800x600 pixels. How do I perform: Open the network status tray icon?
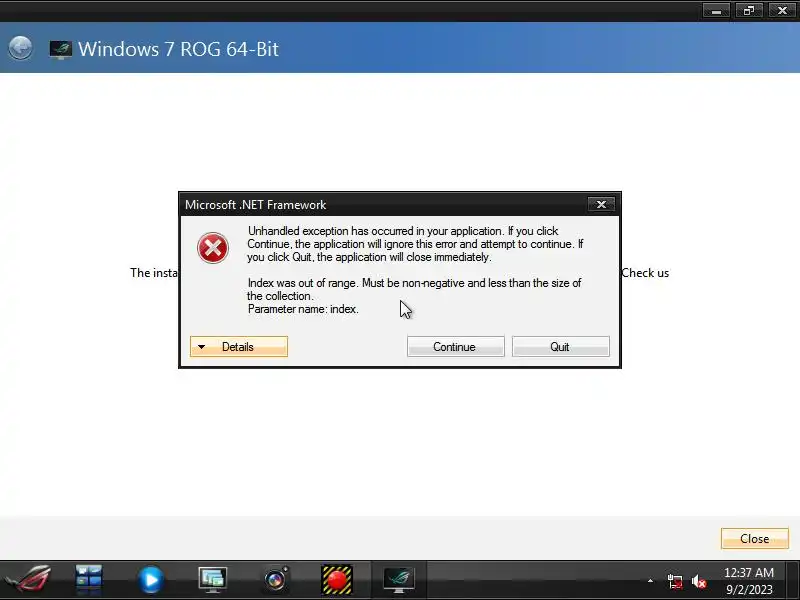point(674,581)
